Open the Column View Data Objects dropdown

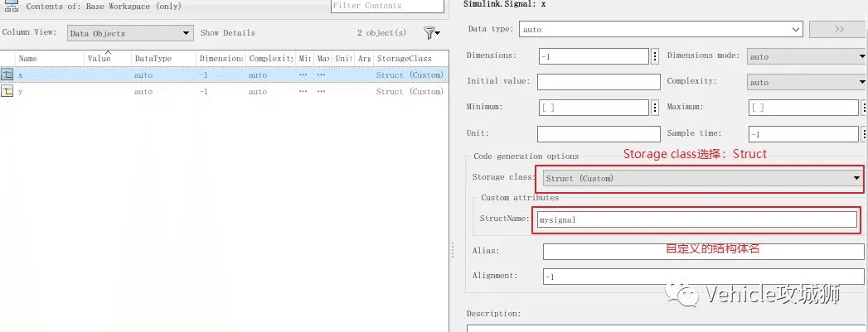(131, 33)
